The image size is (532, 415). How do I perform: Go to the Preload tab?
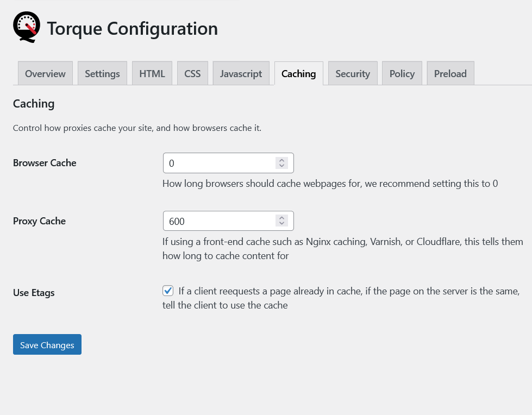[450, 74]
